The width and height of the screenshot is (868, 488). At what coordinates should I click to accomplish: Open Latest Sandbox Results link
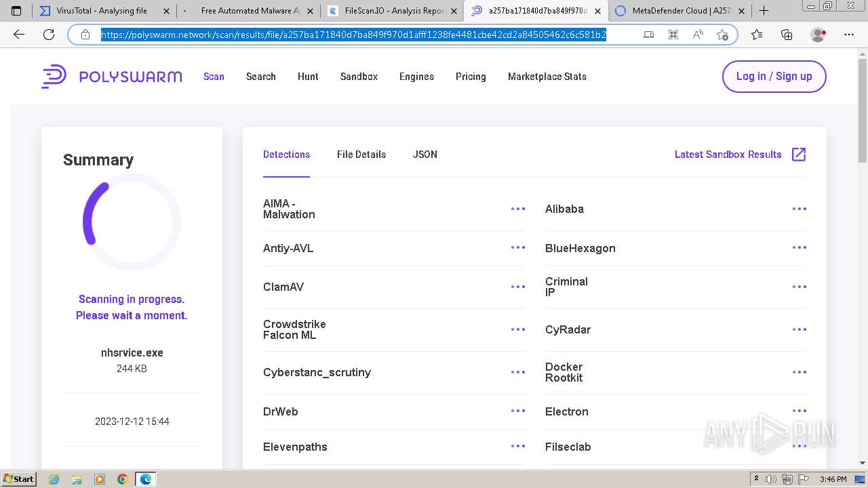click(x=728, y=155)
